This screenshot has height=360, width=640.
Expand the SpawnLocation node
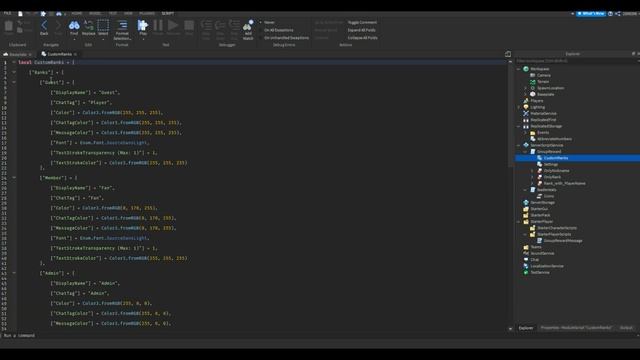point(526,88)
